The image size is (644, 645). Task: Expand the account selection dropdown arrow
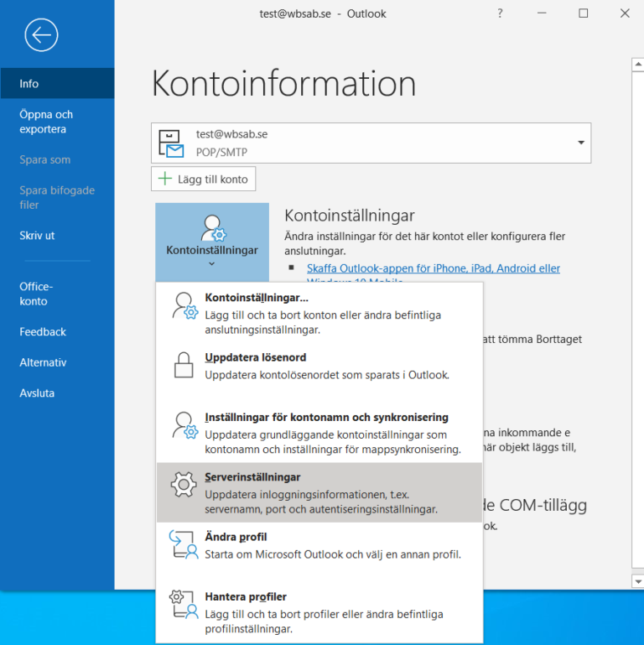[581, 143]
